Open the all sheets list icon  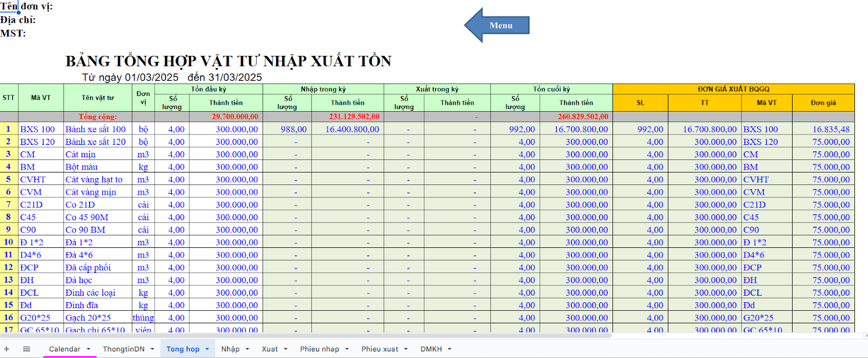pos(27,349)
